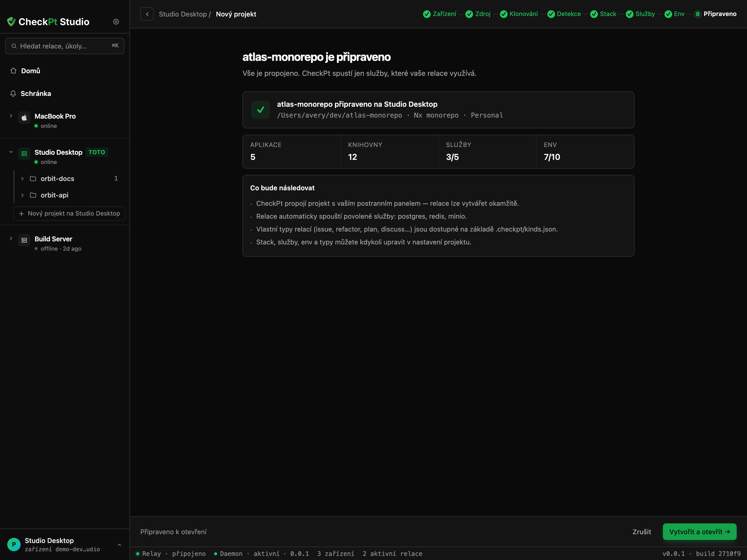Expand the orbit-docs project

[22, 179]
